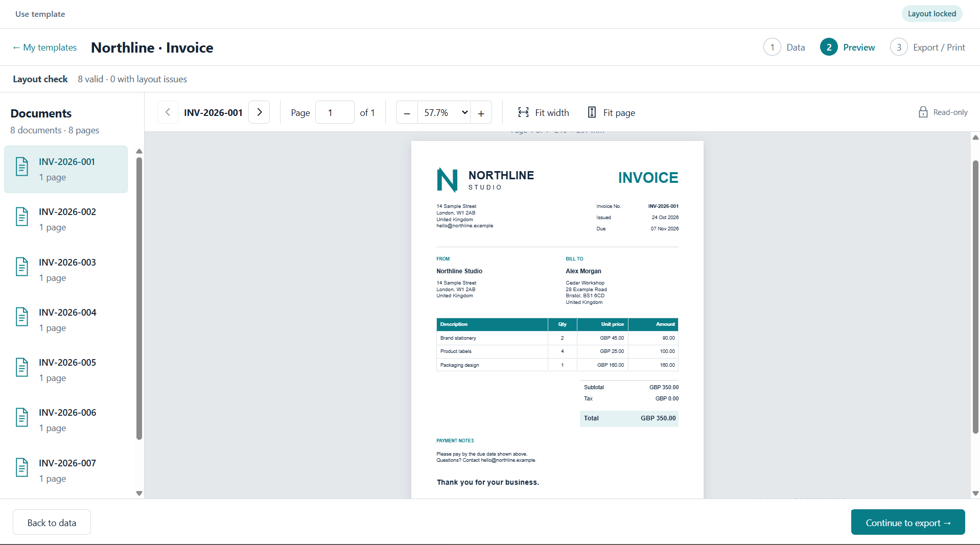Select INV-2026-002 label in document list

point(67,212)
